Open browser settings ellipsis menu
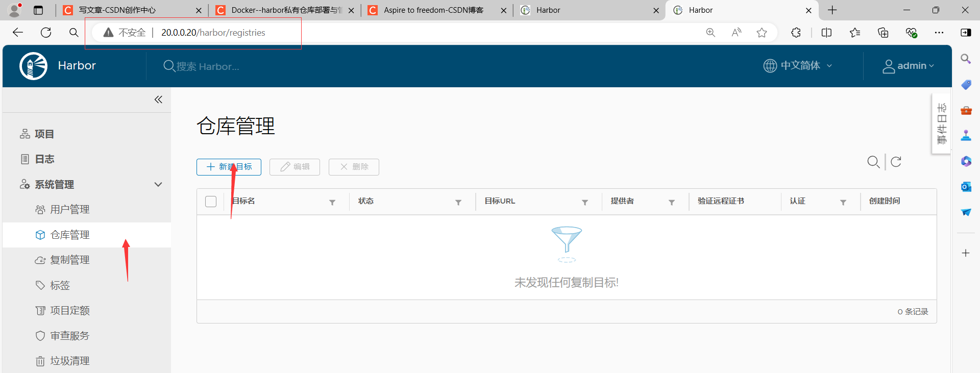This screenshot has height=373, width=980. [x=939, y=33]
